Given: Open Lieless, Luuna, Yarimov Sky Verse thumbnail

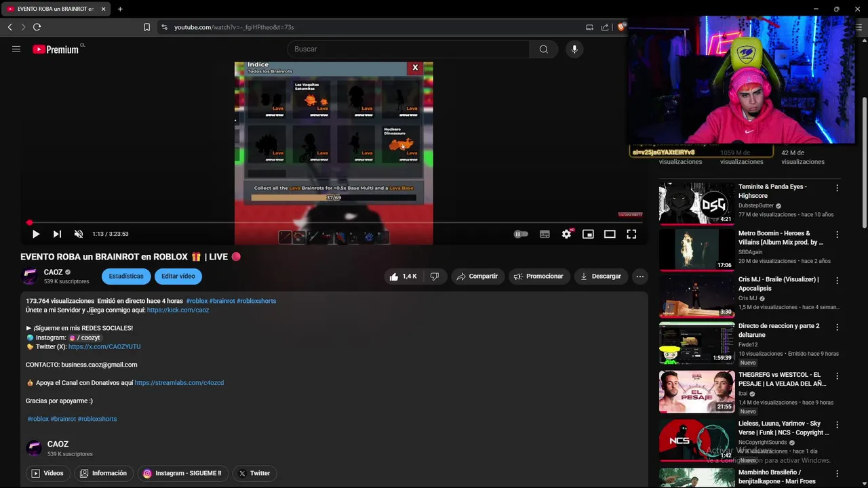Looking at the screenshot, I should [x=696, y=440].
